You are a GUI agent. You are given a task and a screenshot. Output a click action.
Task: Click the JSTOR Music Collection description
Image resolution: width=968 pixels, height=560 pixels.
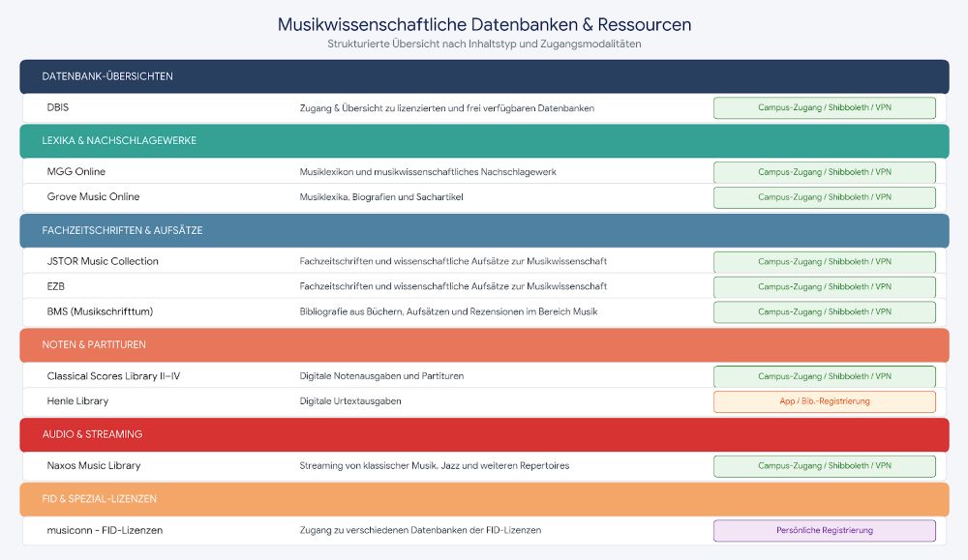(453, 261)
